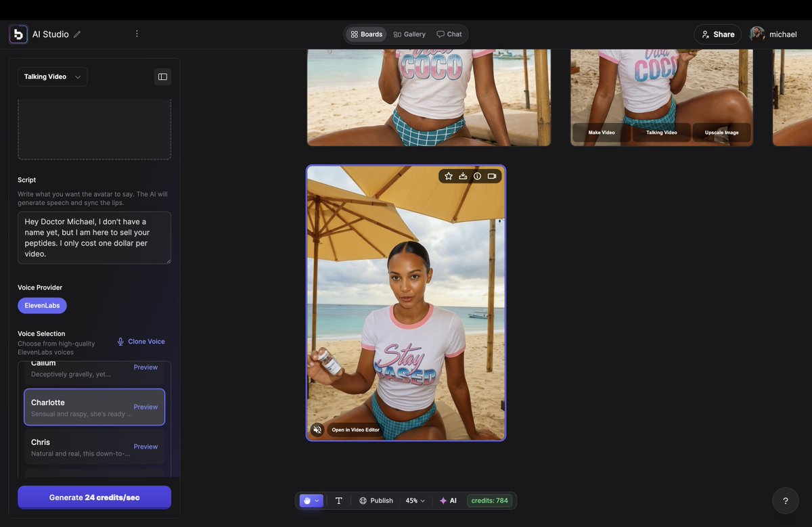
Task: Open the help question mark button
Action: [x=786, y=501]
